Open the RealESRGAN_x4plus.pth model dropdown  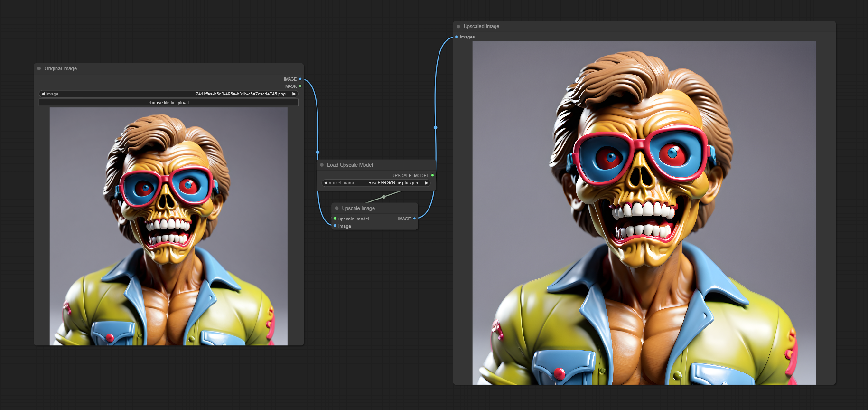pos(376,183)
